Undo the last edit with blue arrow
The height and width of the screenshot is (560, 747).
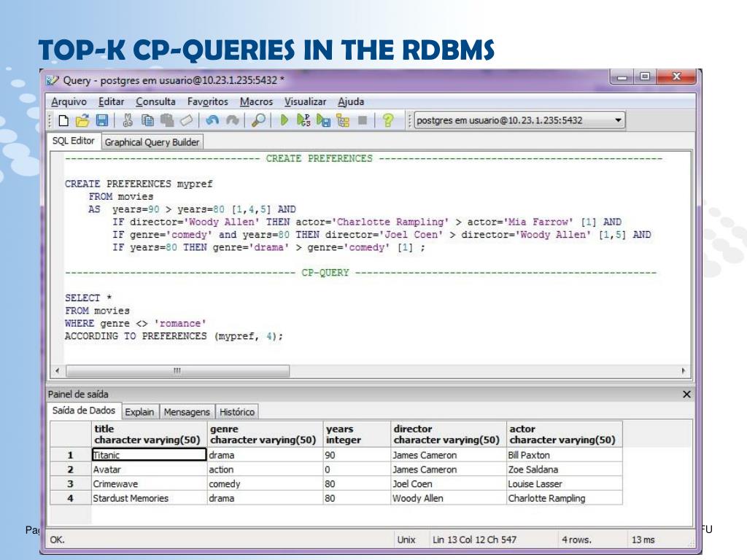pyautogui.click(x=212, y=121)
